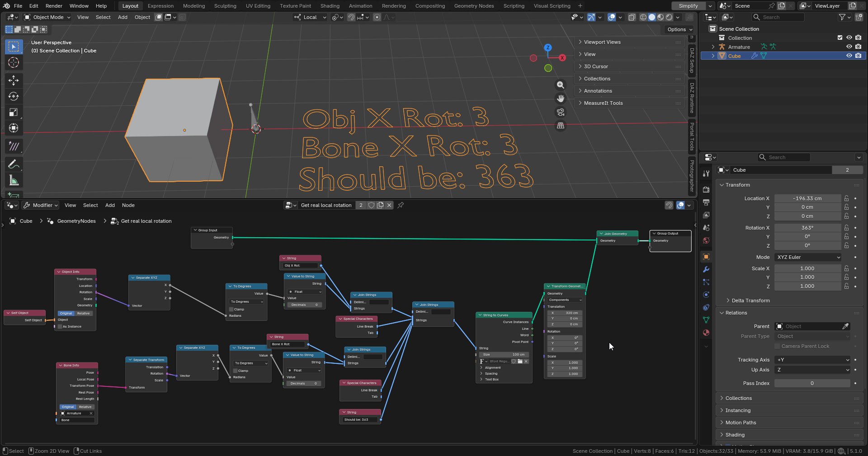The height and width of the screenshot is (456, 868).
Task: Enable As Instance in Object Info node
Action: [x=60, y=326]
